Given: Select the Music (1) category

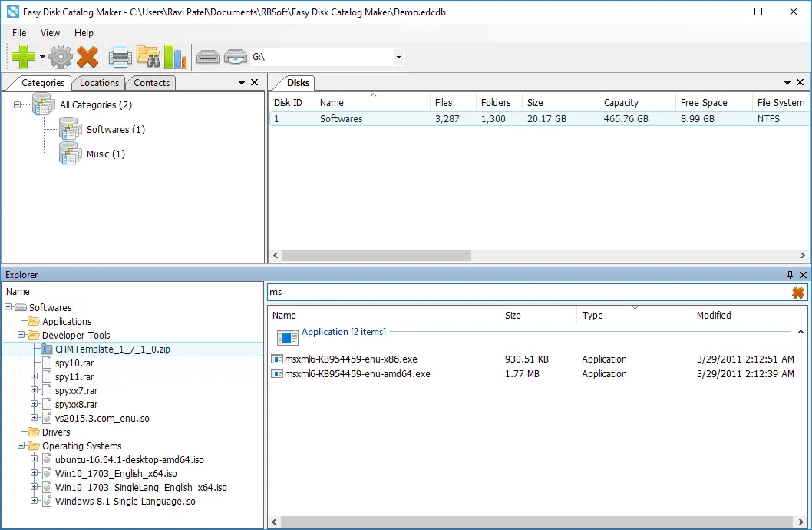Looking at the screenshot, I should coord(106,154).
